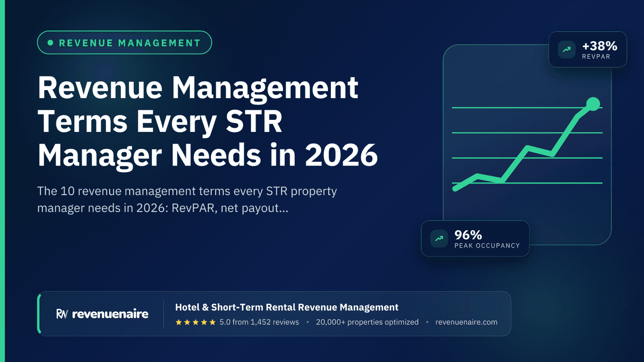
Task: Click "Hotel & Short-Term Rental Revenue Management" text
Action: (287, 307)
